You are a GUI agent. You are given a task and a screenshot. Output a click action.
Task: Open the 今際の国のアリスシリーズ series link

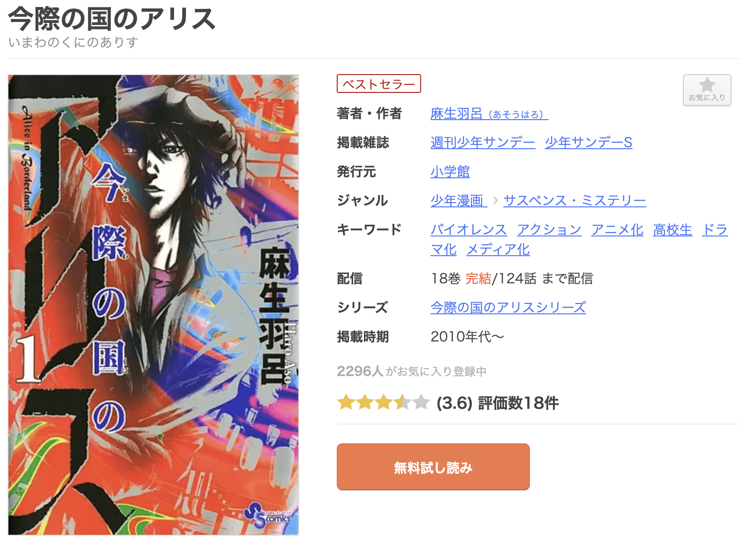coord(508,308)
